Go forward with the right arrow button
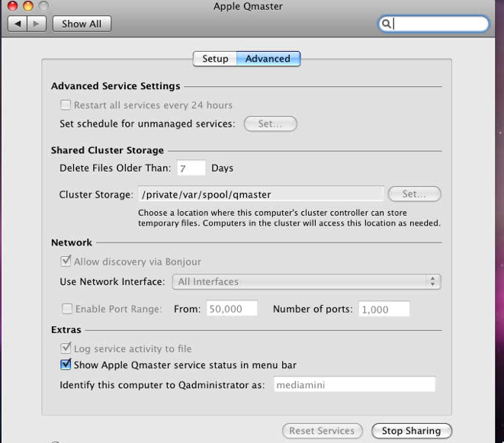504x443 pixels. (x=37, y=24)
